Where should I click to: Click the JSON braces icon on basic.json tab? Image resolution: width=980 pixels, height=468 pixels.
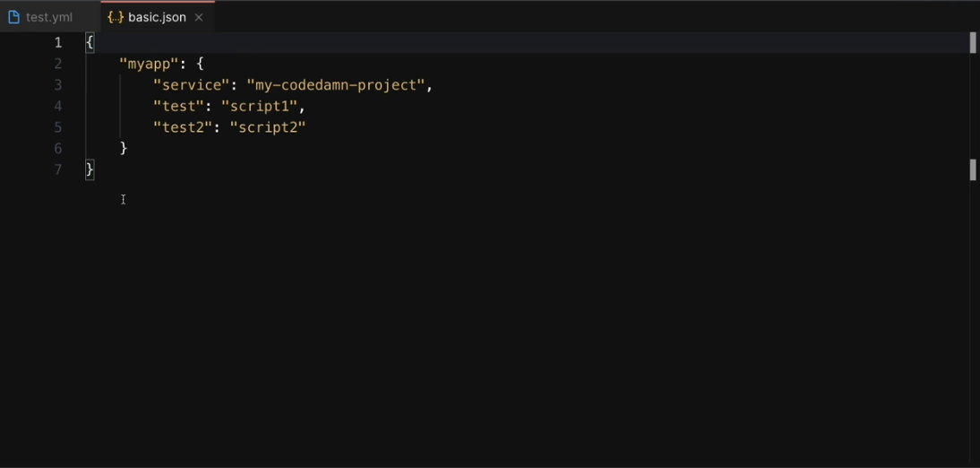click(115, 17)
